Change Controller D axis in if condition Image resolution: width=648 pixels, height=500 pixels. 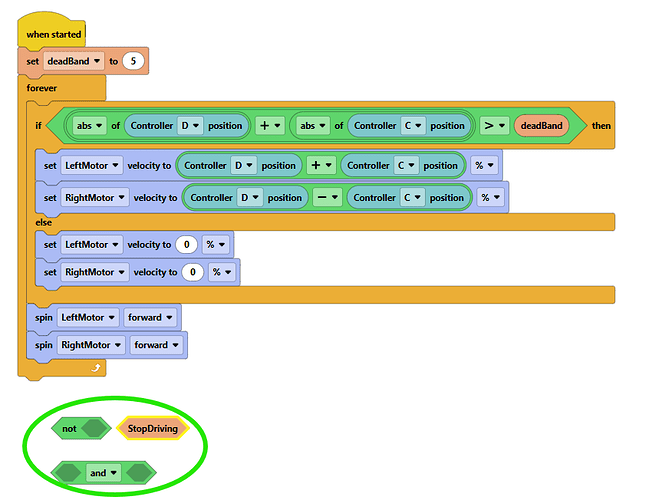(x=190, y=126)
